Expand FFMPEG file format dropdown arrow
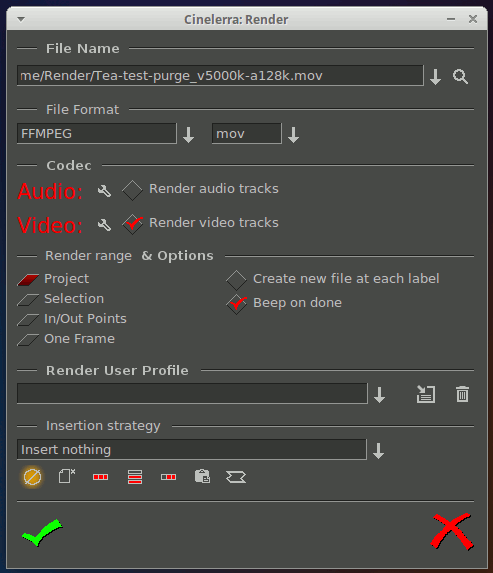493x573 pixels. tap(189, 135)
